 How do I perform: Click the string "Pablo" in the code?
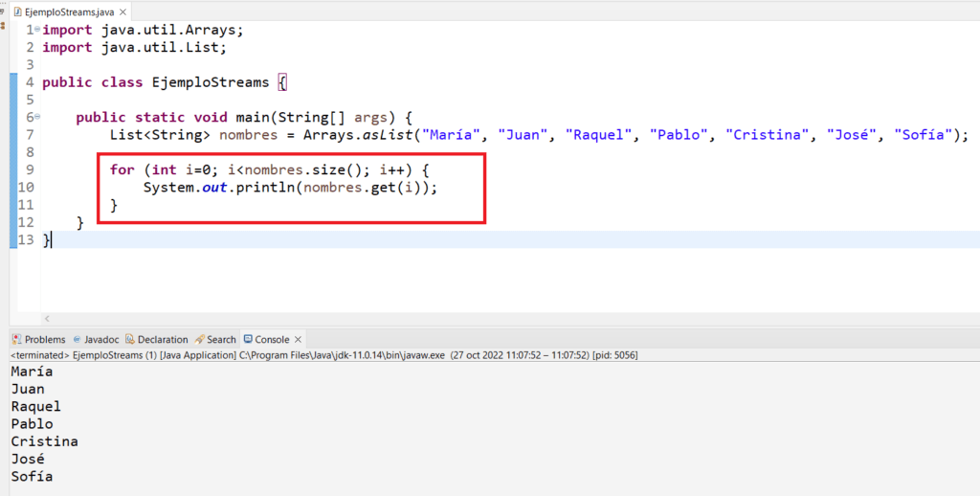coord(679,134)
